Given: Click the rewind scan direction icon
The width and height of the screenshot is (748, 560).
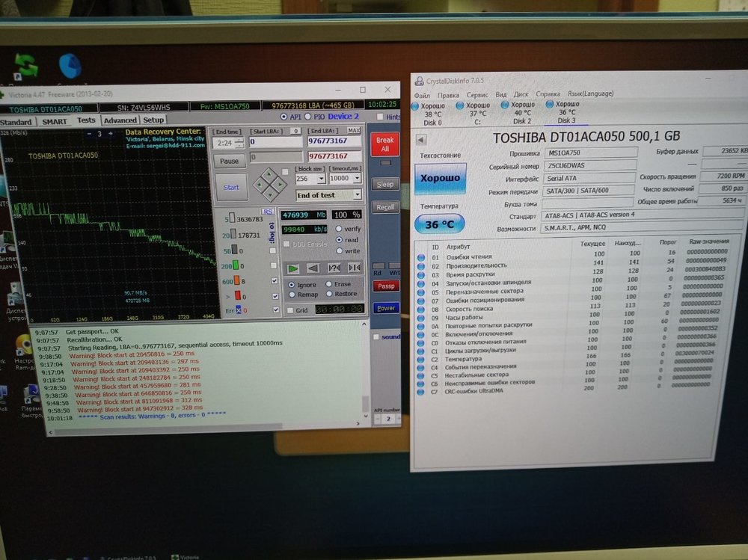Looking at the screenshot, I should 314,268.
